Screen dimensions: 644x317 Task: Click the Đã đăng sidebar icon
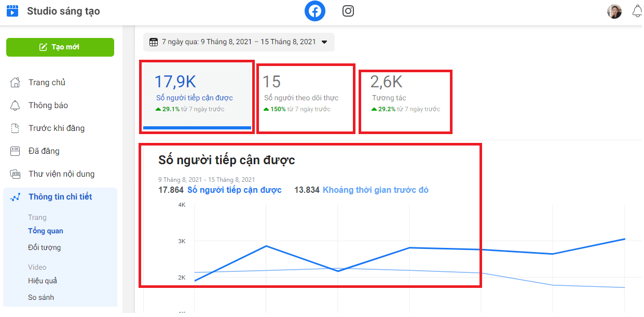[x=16, y=151]
